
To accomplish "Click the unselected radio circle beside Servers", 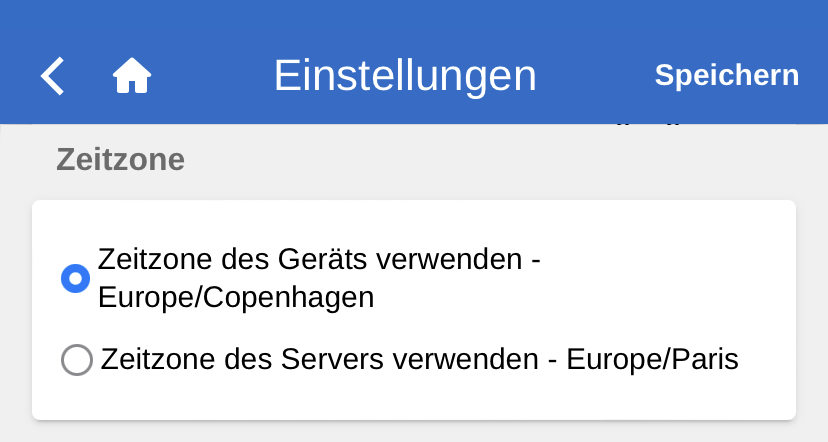I will pos(77,360).
